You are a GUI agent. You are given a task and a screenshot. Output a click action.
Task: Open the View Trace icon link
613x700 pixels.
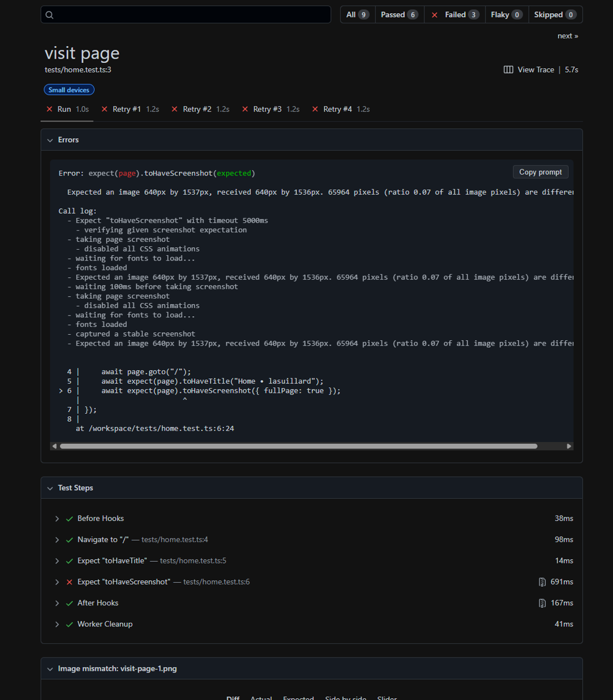pos(508,70)
